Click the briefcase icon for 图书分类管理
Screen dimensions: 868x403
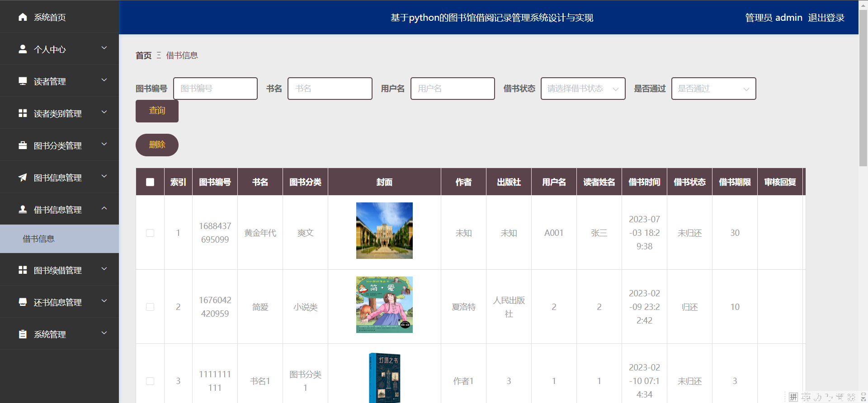pyautogui.click(x=23, y=145)
